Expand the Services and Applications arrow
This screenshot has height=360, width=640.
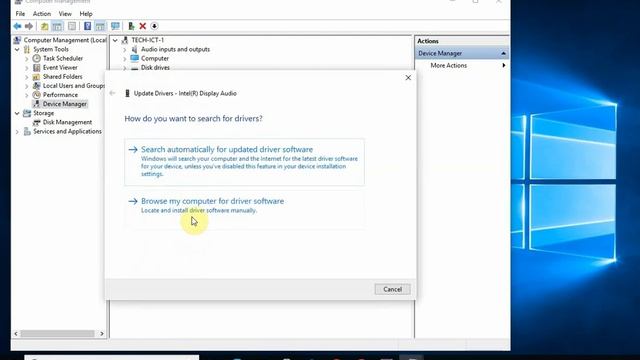[x=17, y=131]
